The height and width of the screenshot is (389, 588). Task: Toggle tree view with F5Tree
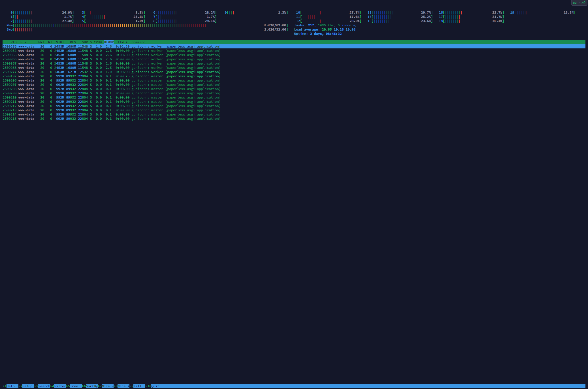pyautogui.click(x=74, y=386)
